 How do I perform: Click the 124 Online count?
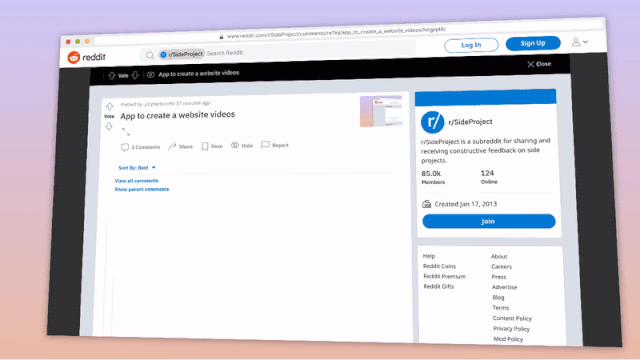[489, 177]
